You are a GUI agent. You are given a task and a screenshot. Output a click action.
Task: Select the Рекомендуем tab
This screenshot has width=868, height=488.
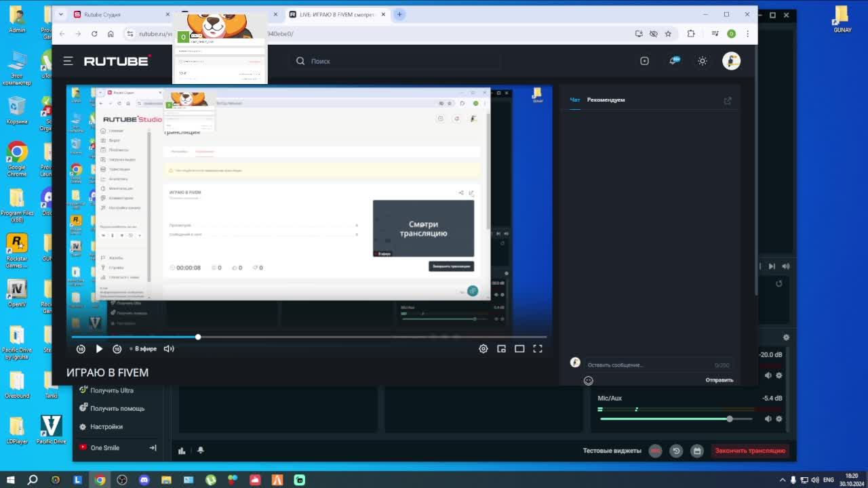pos(606,100)
